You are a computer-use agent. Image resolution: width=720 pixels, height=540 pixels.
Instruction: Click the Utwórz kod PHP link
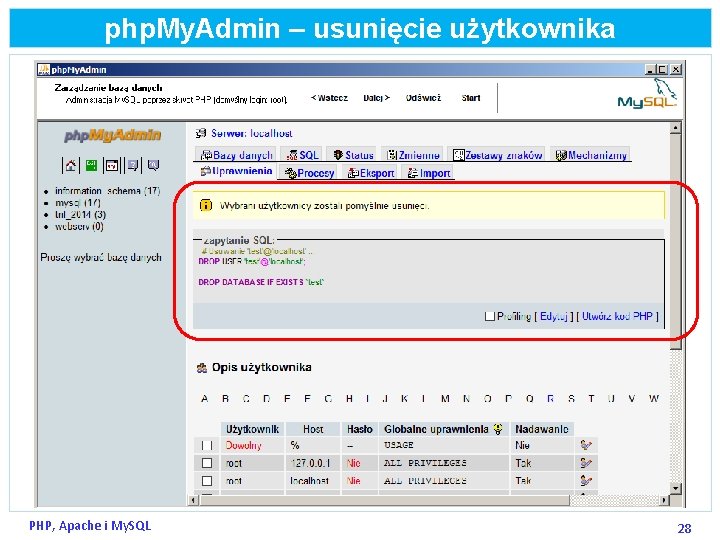[617, 316]
